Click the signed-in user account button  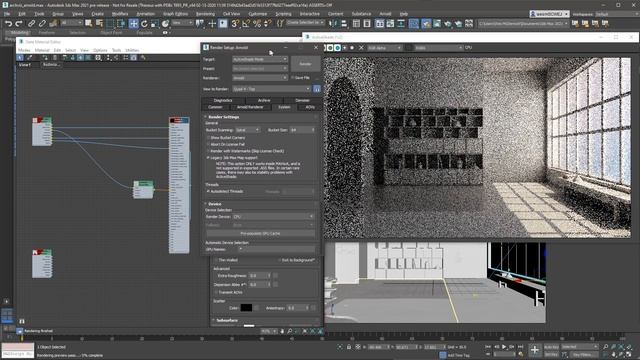coord(549,14)
